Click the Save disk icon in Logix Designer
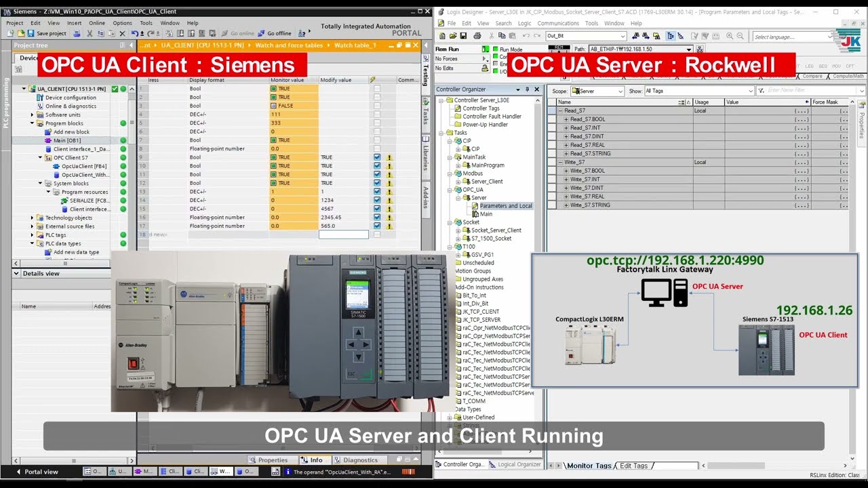 click(x=463, y=36)
